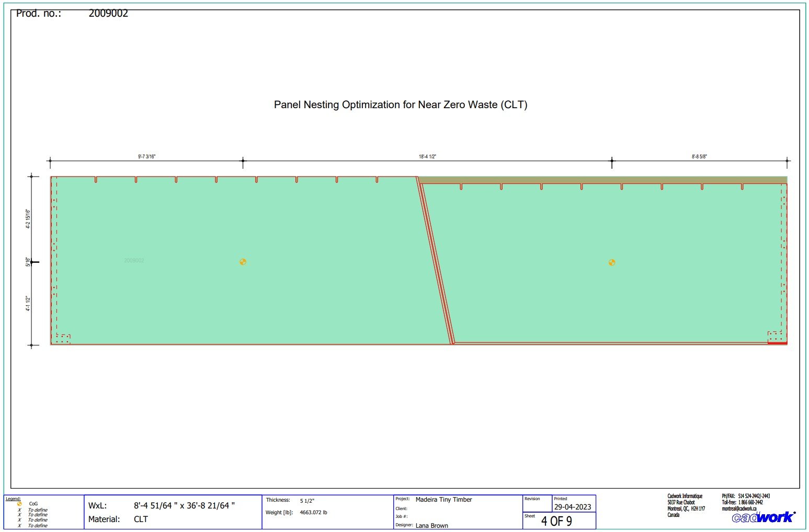Image resolution: width=809 pixels, height=532 pixels.
Task: Click the 'Designer:' label
Action: [404, 525]
